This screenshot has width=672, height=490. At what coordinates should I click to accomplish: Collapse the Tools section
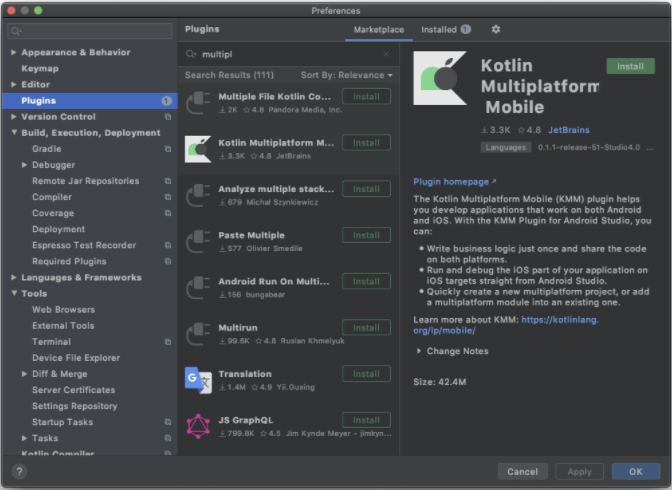pos(14,293)
